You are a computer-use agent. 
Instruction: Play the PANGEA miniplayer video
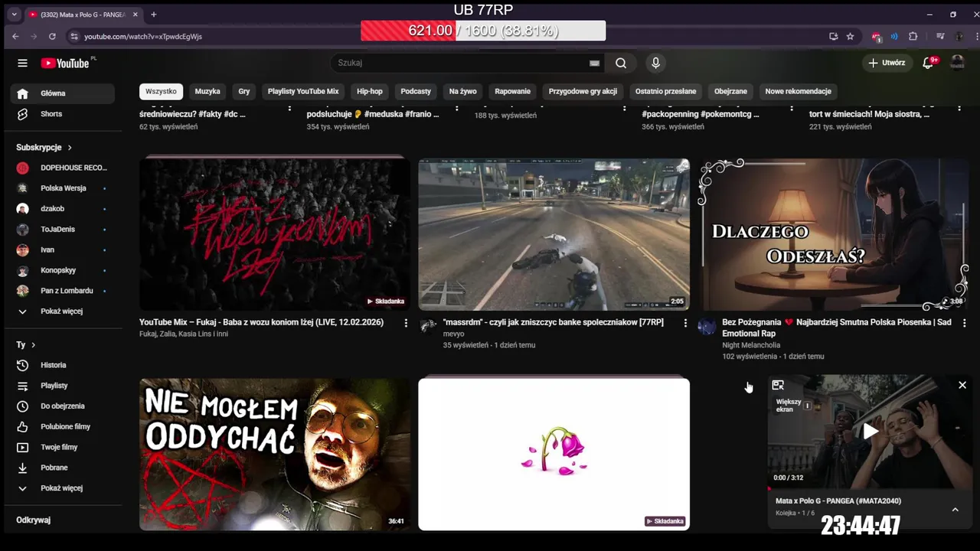click(871, 432)
